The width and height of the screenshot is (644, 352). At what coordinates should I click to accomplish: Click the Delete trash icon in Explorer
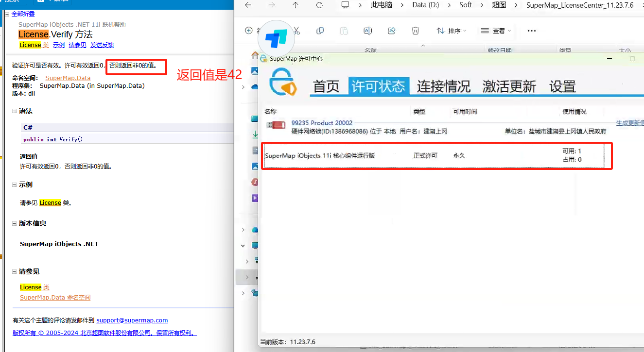click(x=416, y=31)
